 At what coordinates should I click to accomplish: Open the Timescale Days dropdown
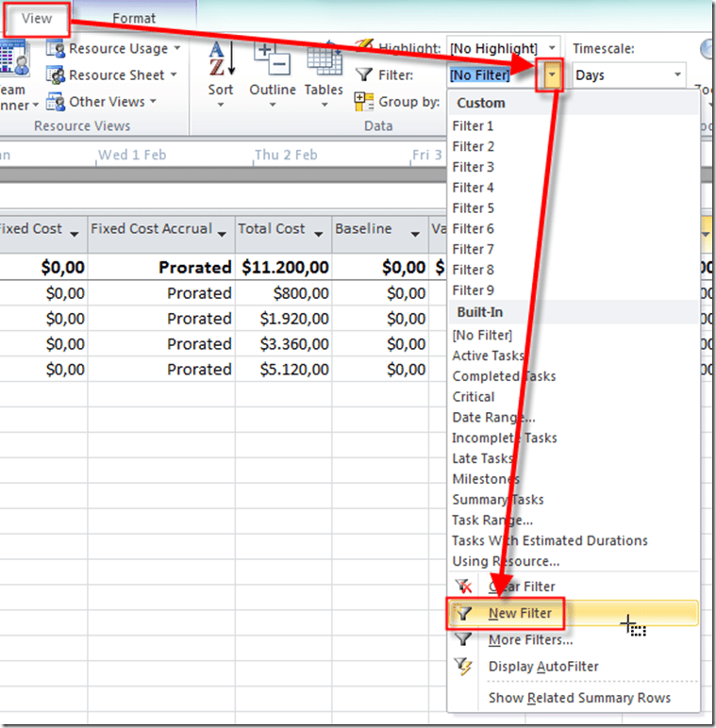(x=677, y=75)
